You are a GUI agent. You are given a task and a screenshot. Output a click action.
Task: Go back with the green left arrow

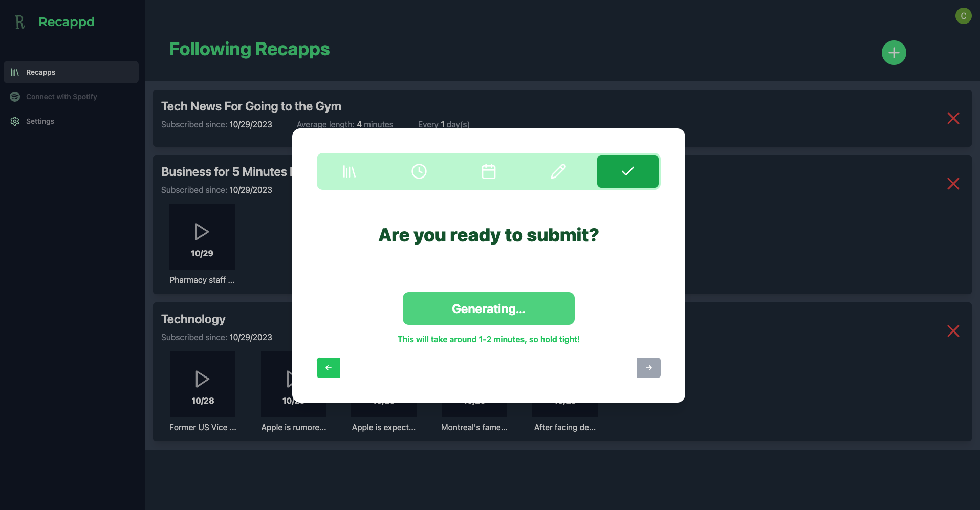click(x=329, y=368)
